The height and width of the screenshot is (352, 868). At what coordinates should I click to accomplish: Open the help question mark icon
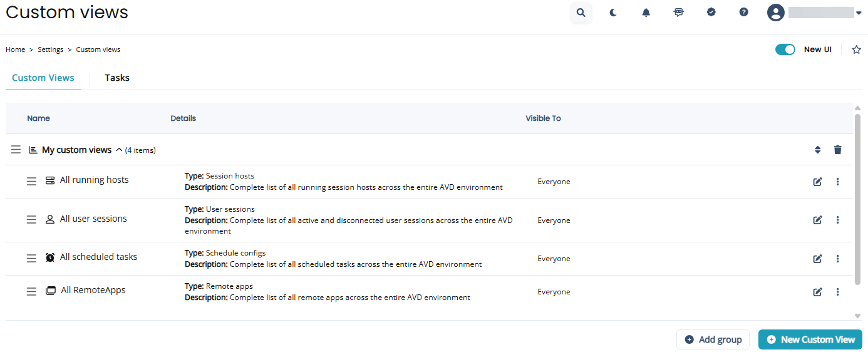[x=743, y=12]
